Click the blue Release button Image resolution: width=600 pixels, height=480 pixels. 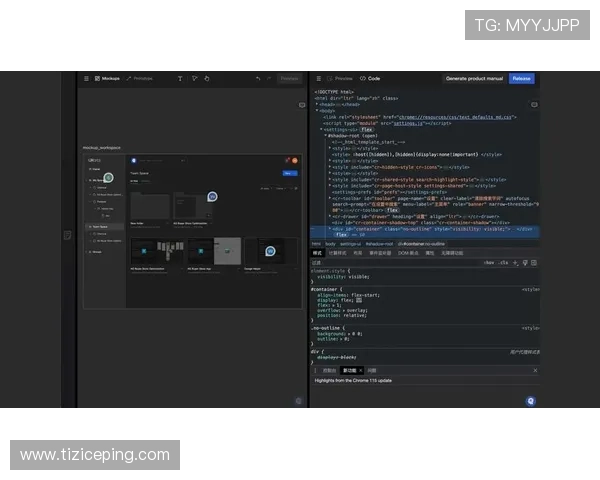pos(521,78)
